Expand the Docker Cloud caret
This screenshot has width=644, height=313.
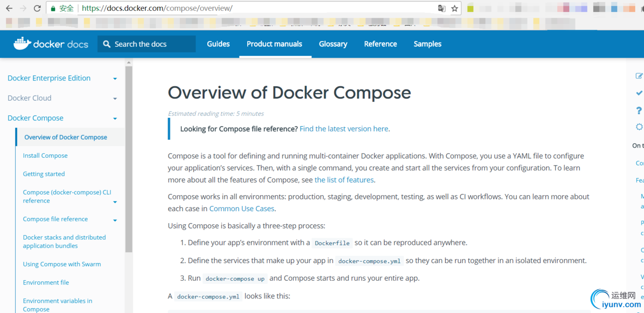pos(115,99)
